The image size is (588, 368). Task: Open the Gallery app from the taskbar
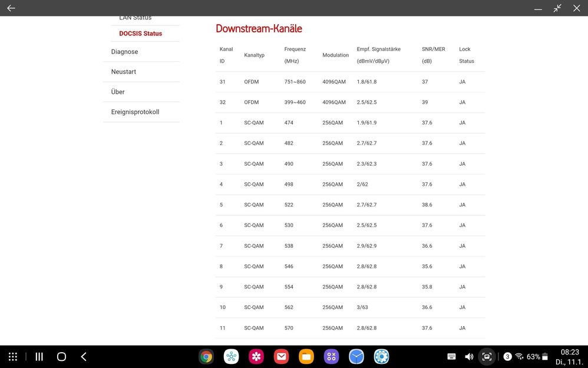[256, 356]
